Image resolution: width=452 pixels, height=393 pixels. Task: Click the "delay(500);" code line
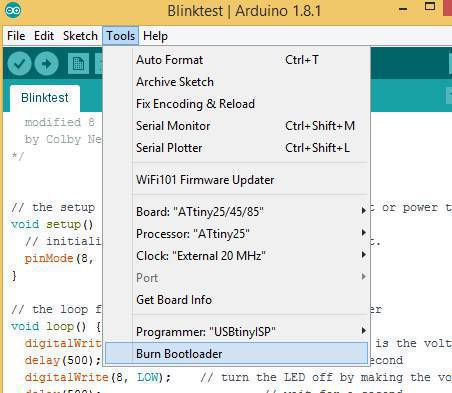63,360
